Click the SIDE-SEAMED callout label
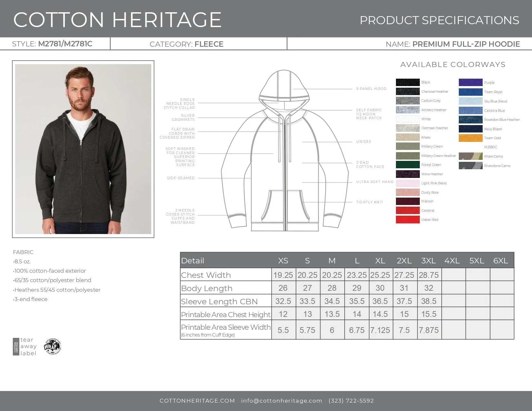Viewport: 532px width, 411px height. click(181, 178)
